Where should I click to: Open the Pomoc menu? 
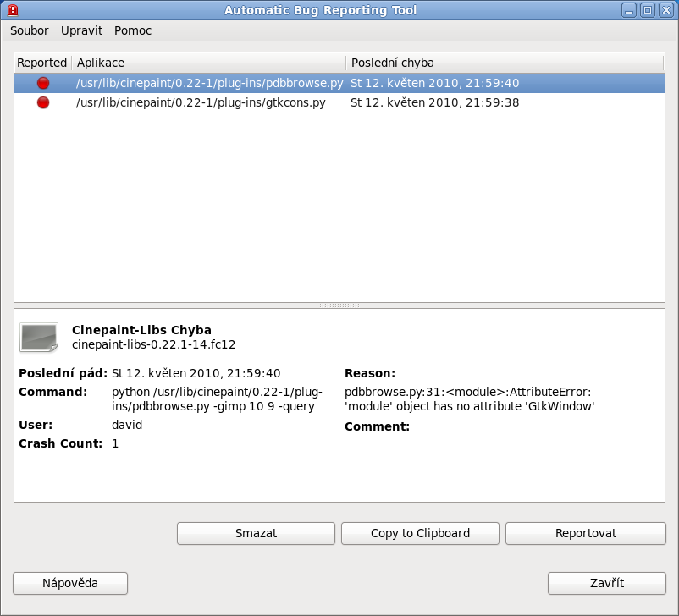[133, 30]
